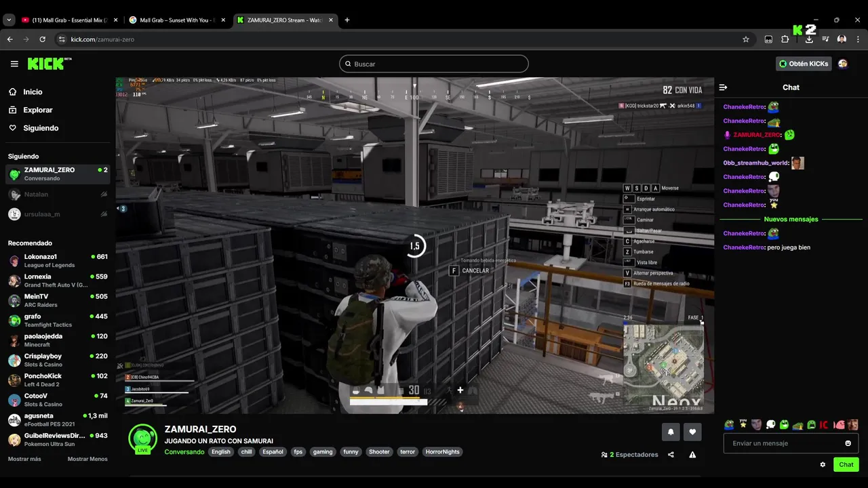Click the browser address bar URL
The height and width of the screenshot is (488, 868).
[102, 39]
